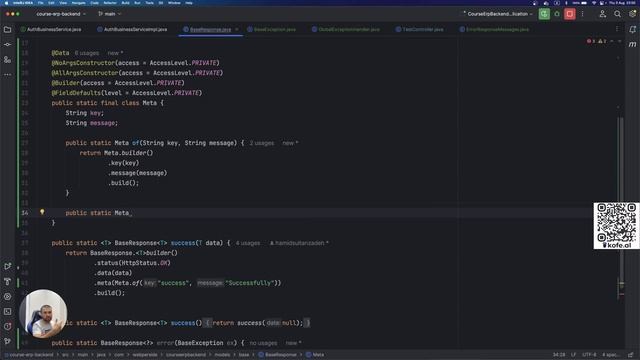This screenshot has width=640, height=360.
Task: Open the Build hammer tool window
Action: point(7,282)
